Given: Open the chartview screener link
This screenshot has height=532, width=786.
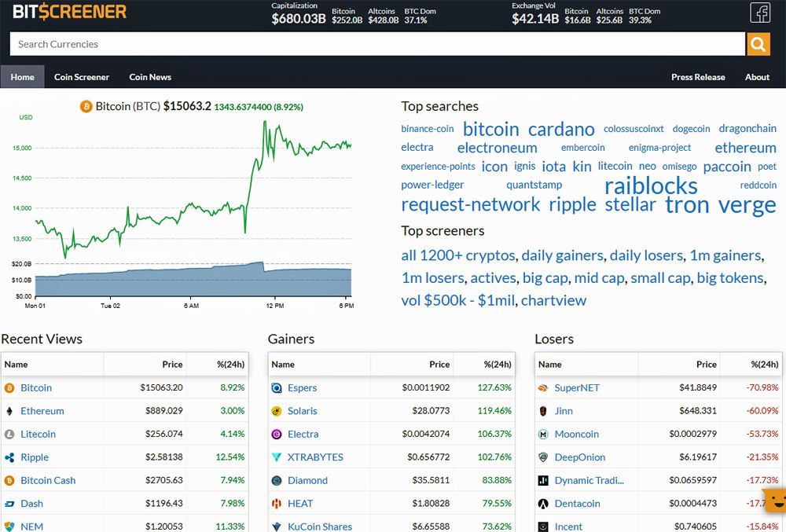Looking at the screenshot, I should (553, 300).
